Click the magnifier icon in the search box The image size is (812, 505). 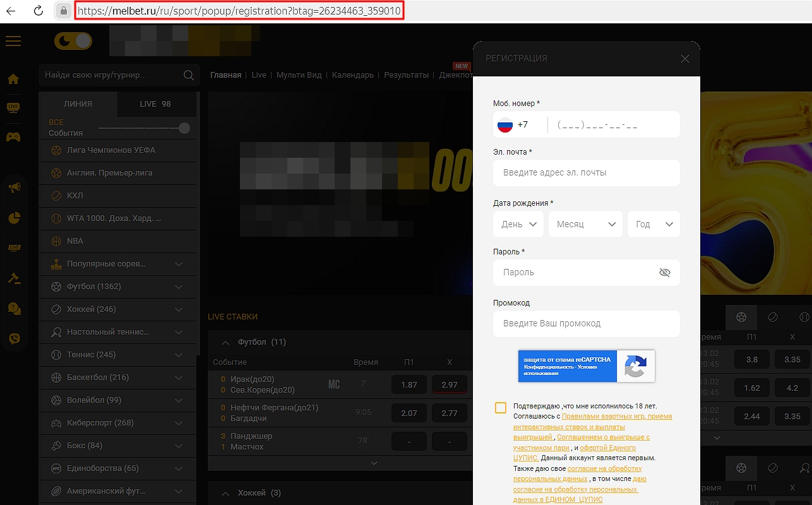pyautogui.click(x=188, y=75)
